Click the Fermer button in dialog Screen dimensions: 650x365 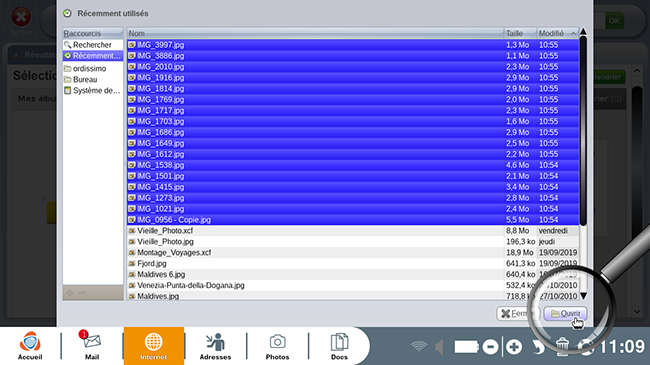[518, 314]
